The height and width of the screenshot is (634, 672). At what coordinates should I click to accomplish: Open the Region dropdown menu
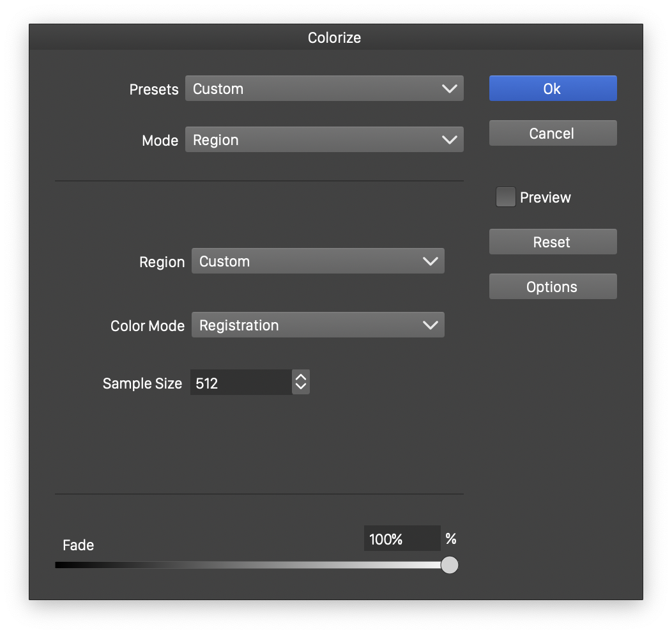pyautogui.click(x=317, y=261)
